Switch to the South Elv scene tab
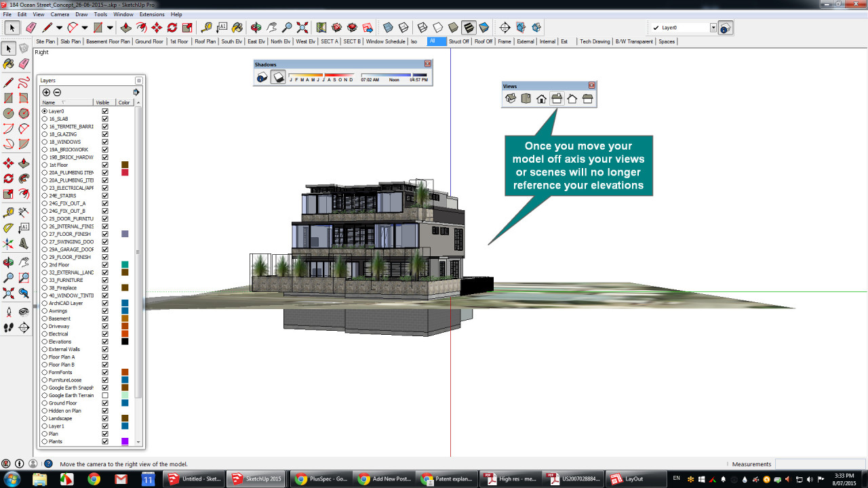Viewport: 868px width, 488px height. pos(231,41)
